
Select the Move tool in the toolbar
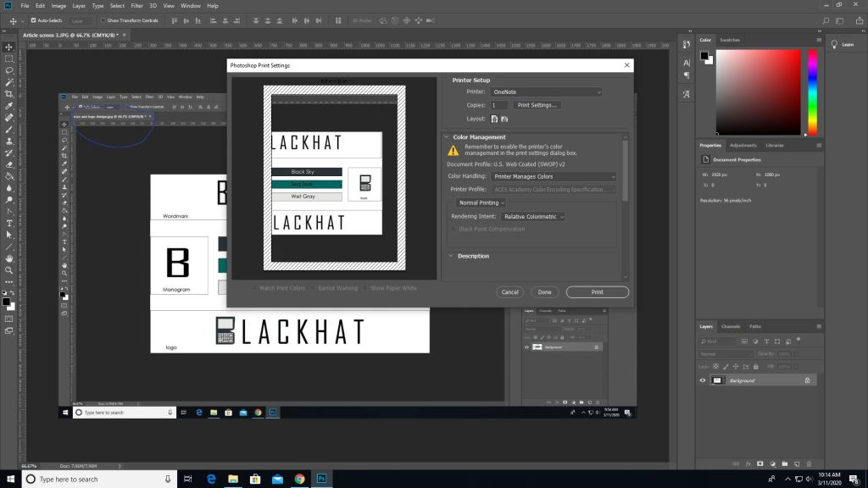(x=9, y=47)
